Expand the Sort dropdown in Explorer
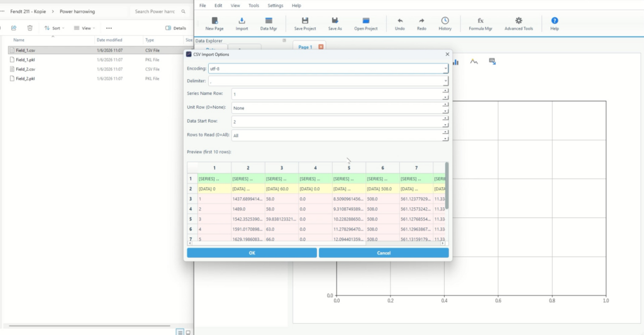 (x=52, y=28)
